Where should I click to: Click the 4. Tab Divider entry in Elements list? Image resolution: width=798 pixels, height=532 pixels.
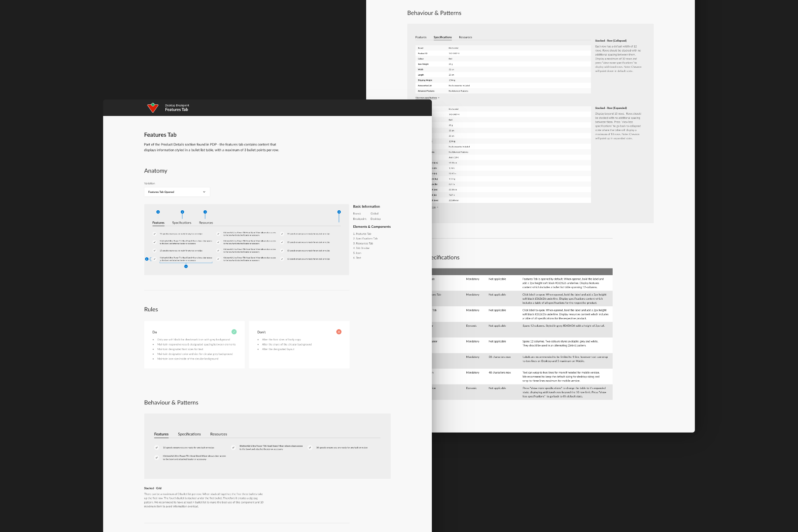[x=361, y=248]
